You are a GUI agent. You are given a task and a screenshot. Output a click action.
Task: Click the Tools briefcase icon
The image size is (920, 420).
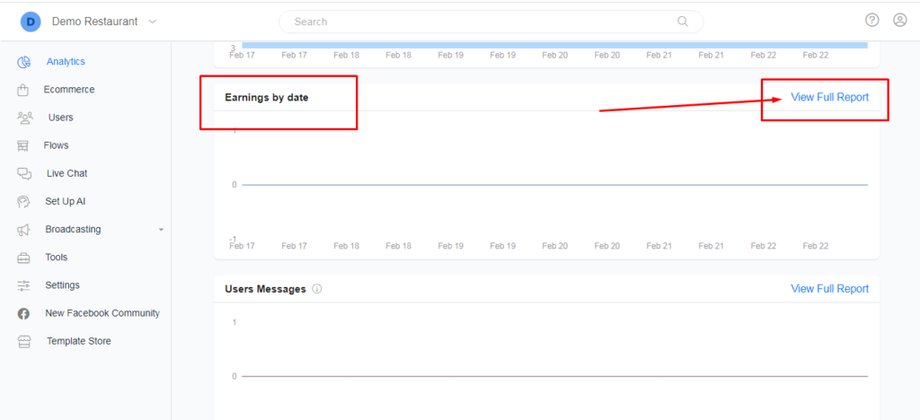[x=23, y=258]
